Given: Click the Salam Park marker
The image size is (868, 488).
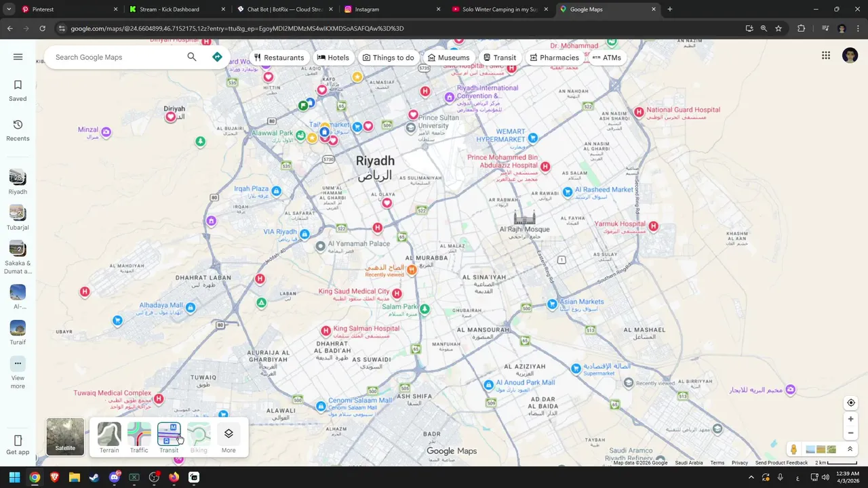Looking at the screenshot, I should tap(425, 309).
